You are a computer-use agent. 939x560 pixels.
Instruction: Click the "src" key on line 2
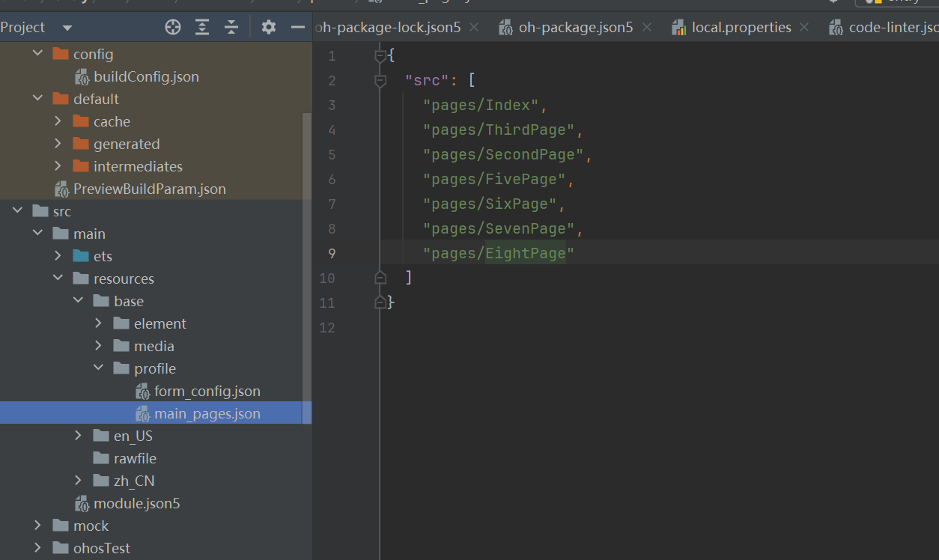[x=428, y=80]
